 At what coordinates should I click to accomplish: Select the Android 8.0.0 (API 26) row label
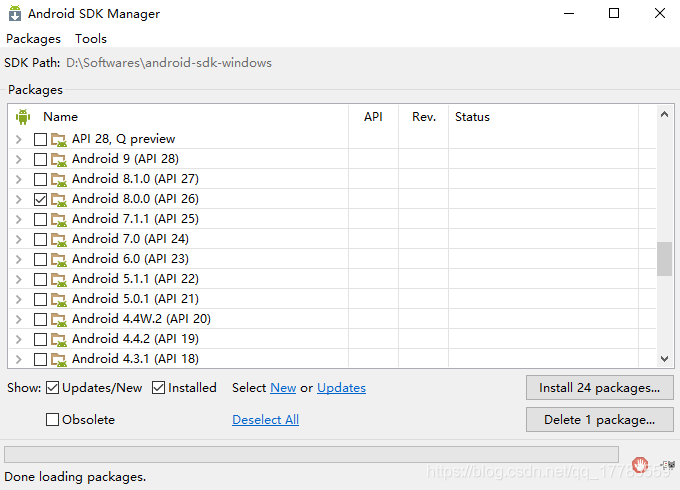pos(135,199)
